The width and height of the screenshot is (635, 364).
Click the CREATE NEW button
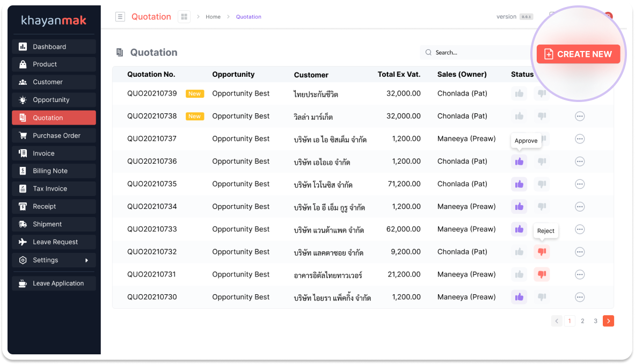[x=578, y=54]
